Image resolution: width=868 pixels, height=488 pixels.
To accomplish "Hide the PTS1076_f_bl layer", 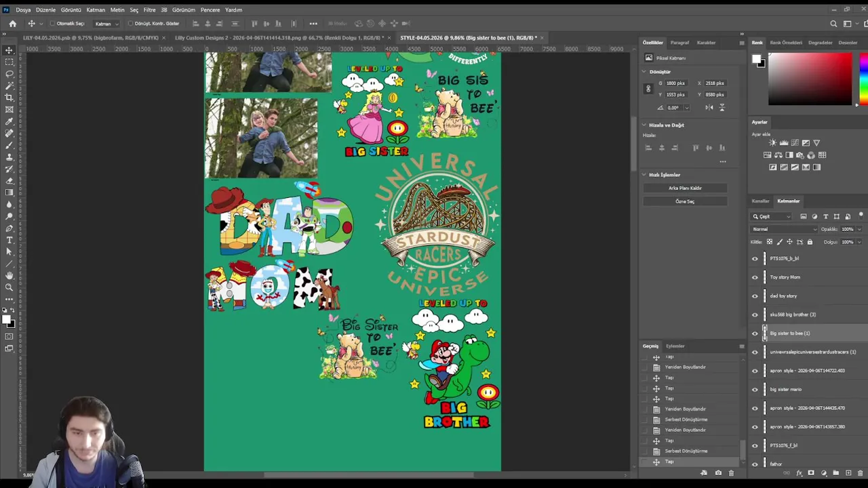I will pos(755,446).
